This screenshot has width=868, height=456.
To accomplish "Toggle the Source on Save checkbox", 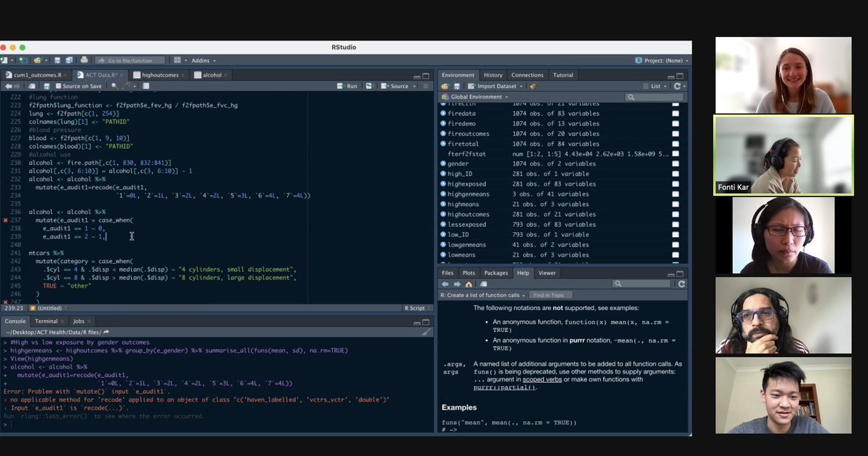I will point(58,86).
